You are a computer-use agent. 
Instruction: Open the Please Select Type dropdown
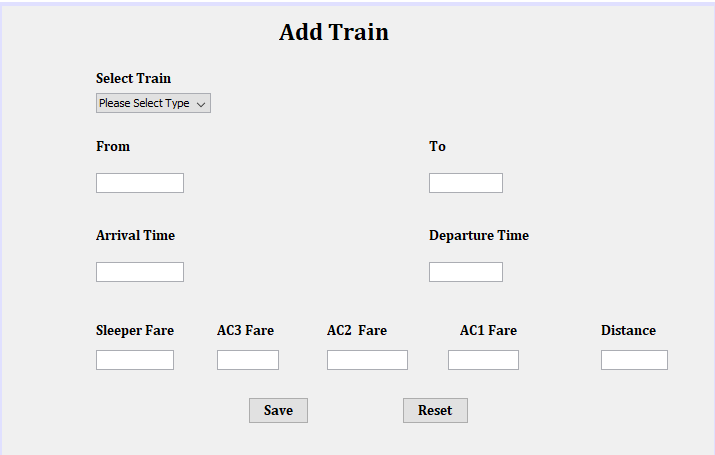[153, 103]
